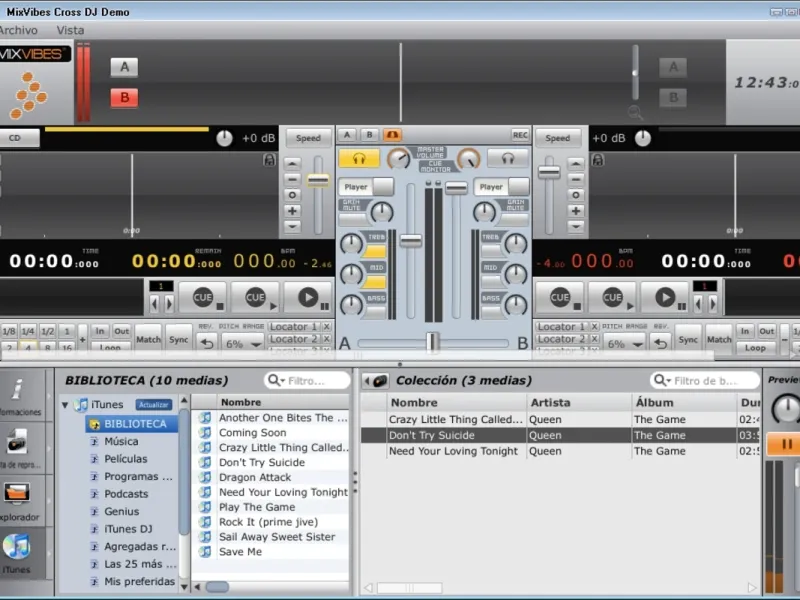Screen dimensions: 800x600
Task: Click the right deck play/pause button
Action: tap(665, 297)
